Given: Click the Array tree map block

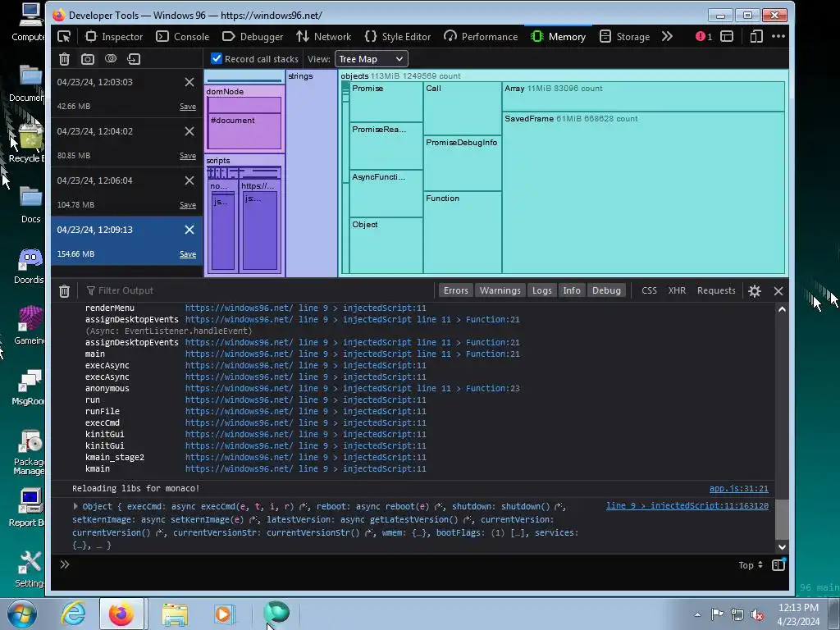Looking at the screenshot, I should (x=643, y=97).
